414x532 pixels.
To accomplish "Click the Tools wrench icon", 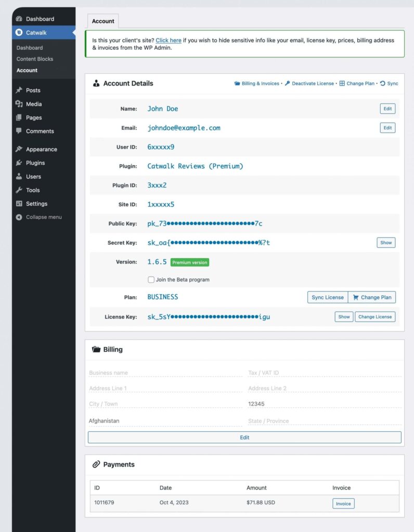I will pos(19,190).
